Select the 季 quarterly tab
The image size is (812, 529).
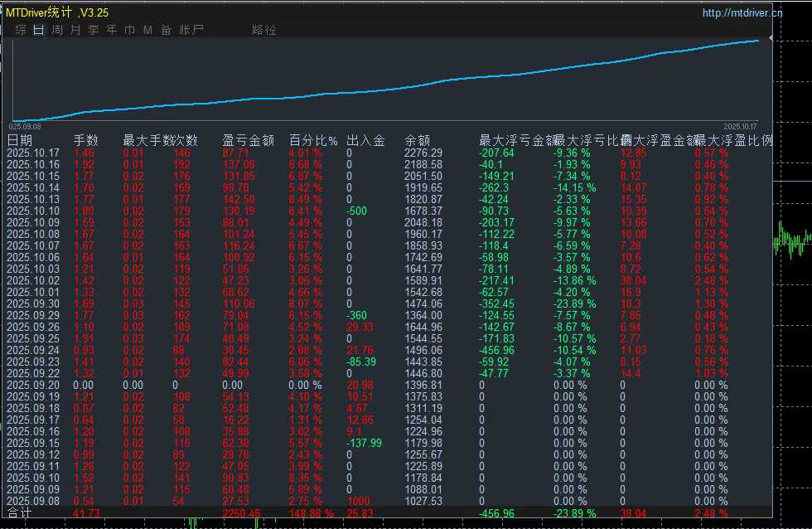(94, 30)
